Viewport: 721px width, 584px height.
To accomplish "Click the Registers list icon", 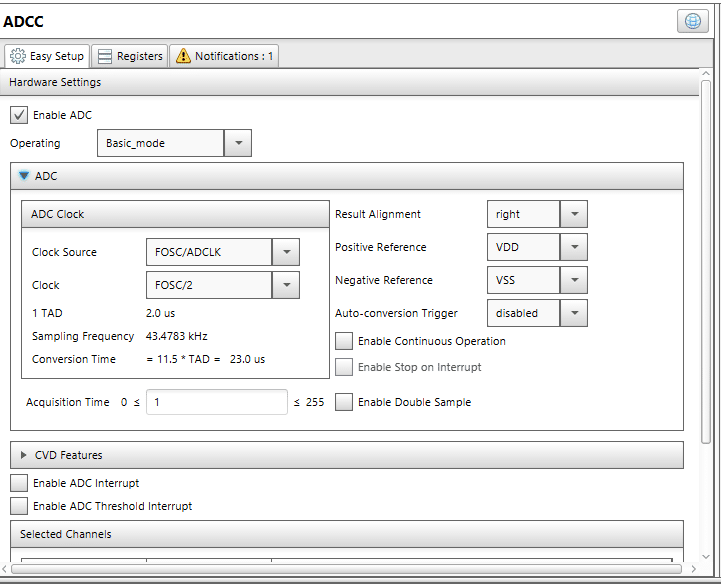I will [x=105, y=56].
